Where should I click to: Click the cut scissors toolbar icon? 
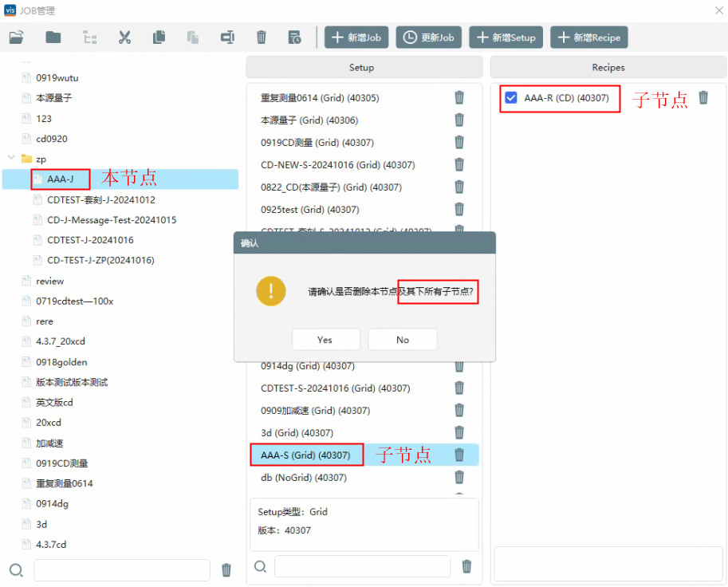coord(124,37)
